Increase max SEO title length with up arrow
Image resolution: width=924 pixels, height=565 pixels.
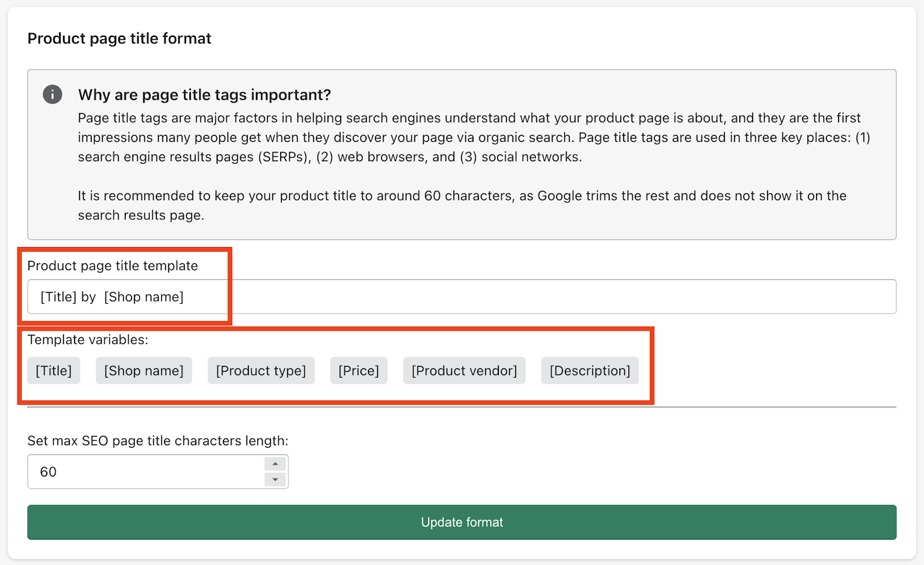pyautogui.click(x=275, y=464)
